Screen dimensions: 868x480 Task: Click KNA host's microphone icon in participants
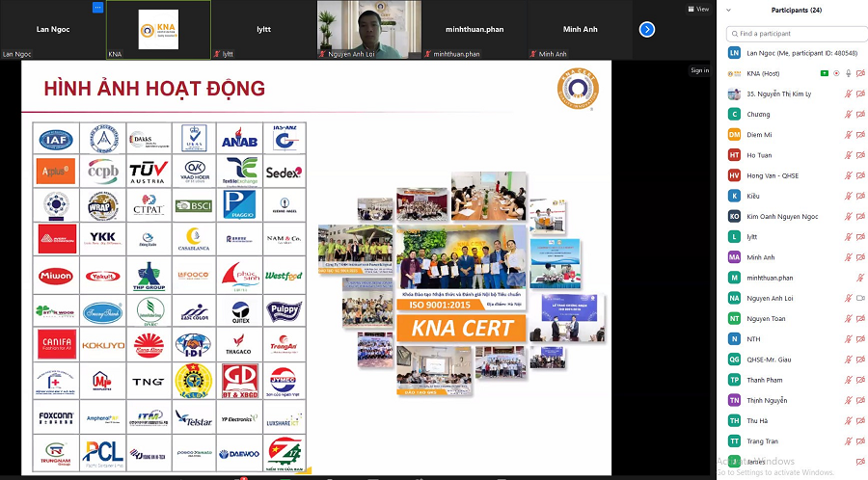(848, 73)
